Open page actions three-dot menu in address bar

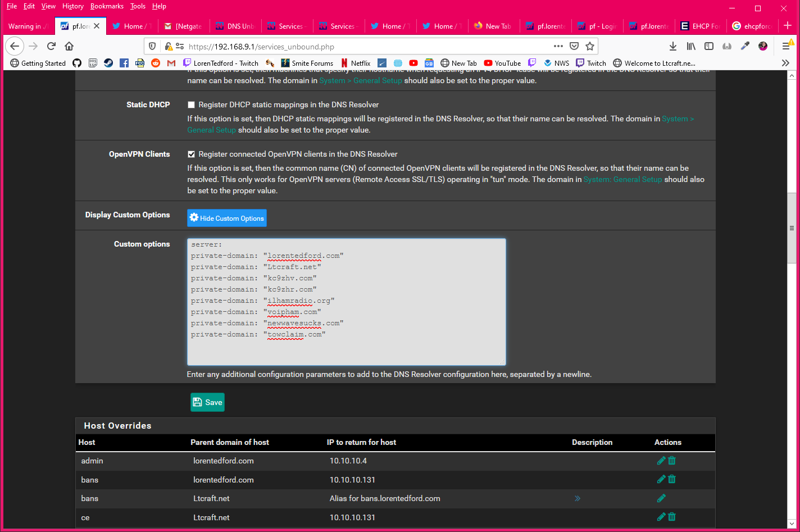tap(558, 46)
